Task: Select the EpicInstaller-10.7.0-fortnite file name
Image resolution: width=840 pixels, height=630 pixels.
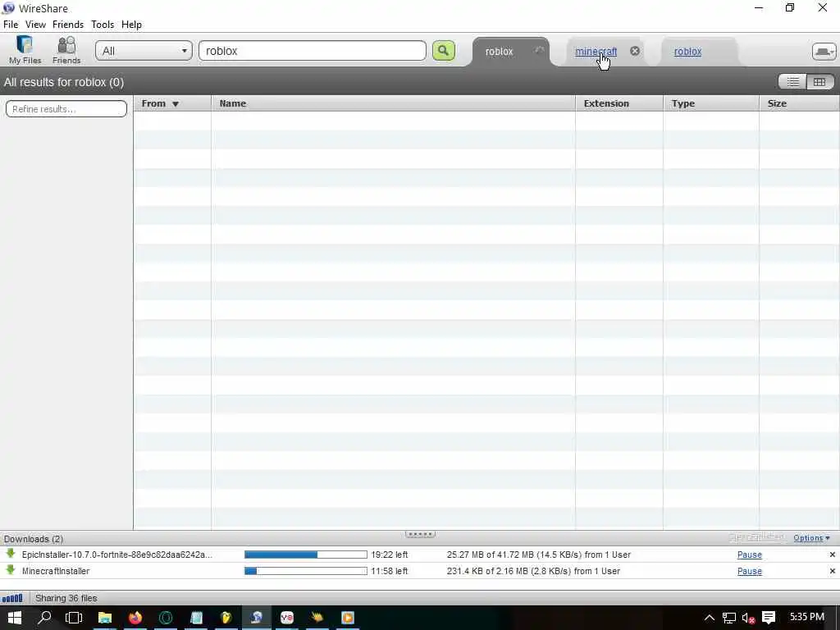Action: pyautogui.click(x=116, y=555)
